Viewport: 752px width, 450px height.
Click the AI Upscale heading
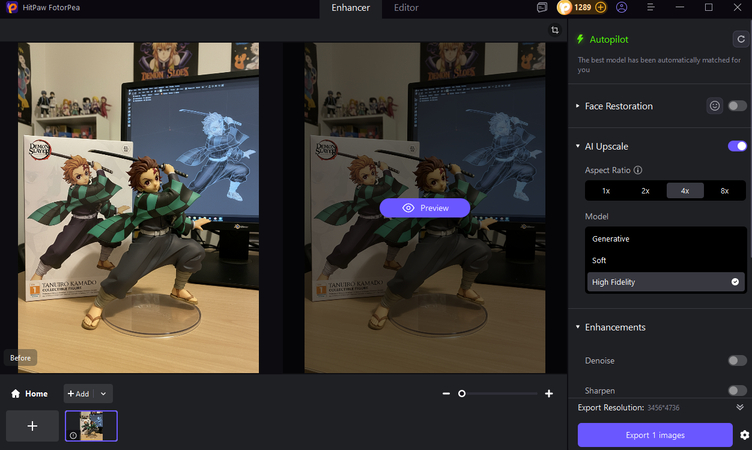606,146
